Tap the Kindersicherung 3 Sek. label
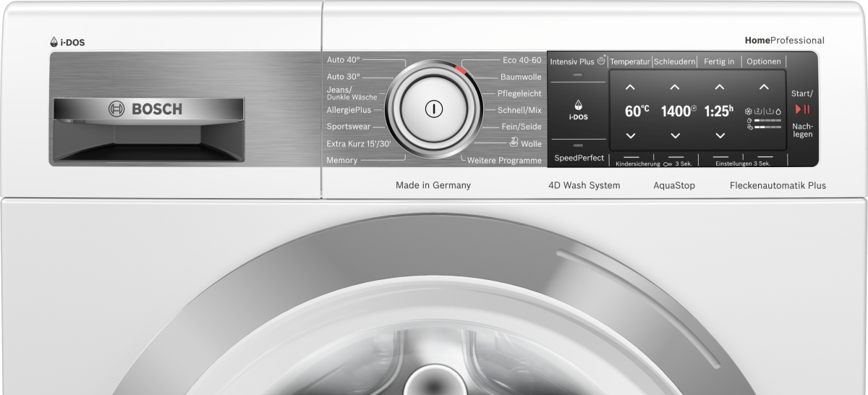The image size is (868, 395). tap(653, 164)
